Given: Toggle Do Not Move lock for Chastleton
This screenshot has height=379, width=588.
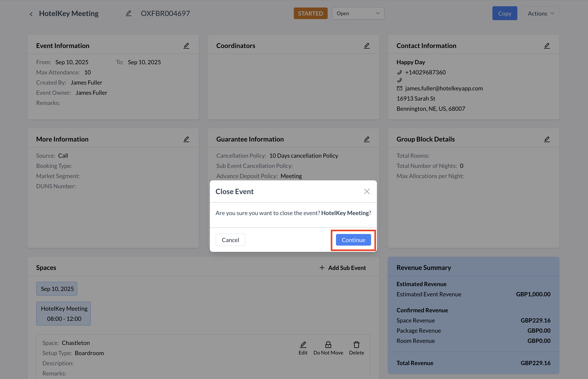Looking at the screenshot, I should 328,348.
